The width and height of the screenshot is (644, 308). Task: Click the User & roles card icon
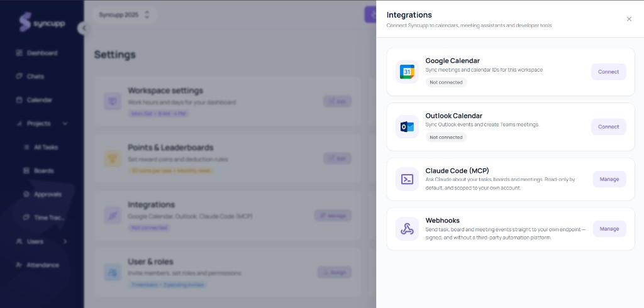[112, 272]
